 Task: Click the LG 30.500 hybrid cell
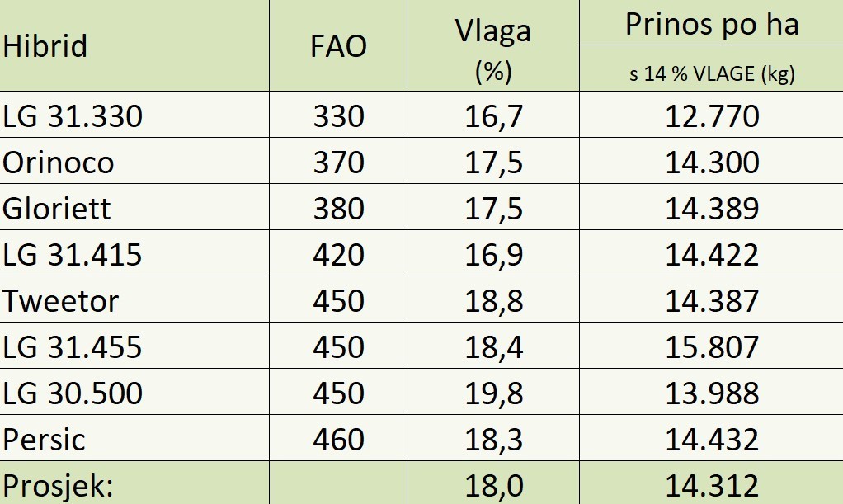click(73, 393)
